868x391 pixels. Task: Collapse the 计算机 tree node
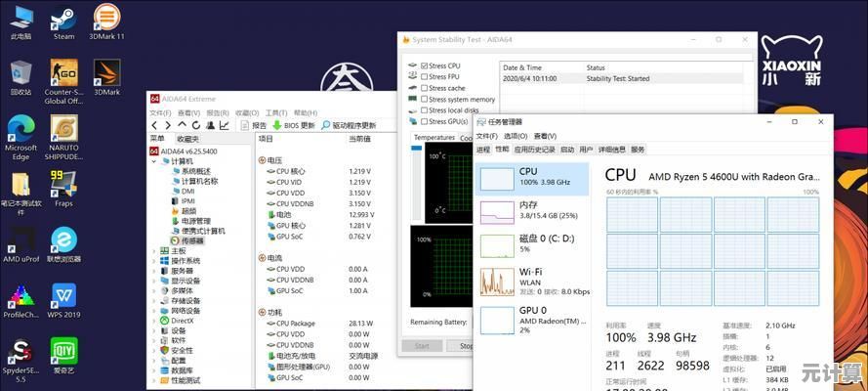coord(154,161)
